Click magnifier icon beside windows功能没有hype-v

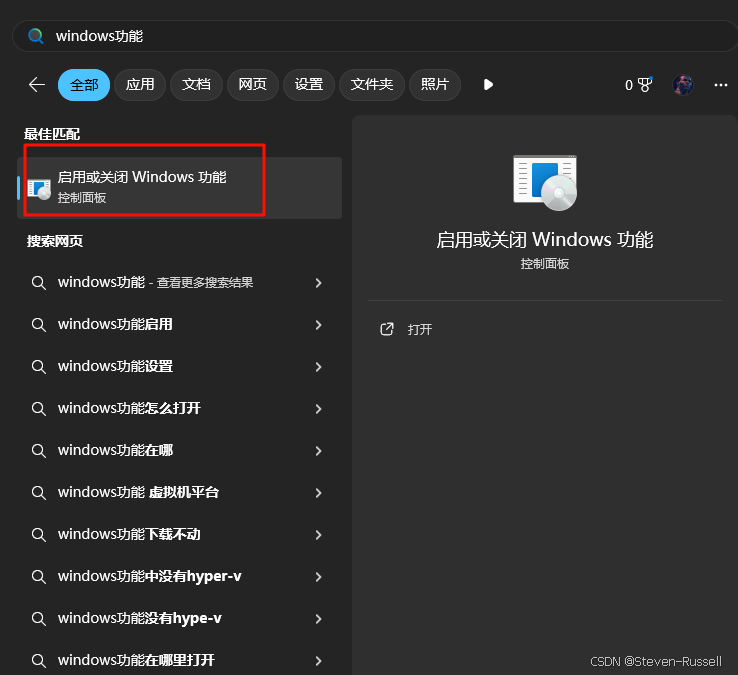click(39, 619)
